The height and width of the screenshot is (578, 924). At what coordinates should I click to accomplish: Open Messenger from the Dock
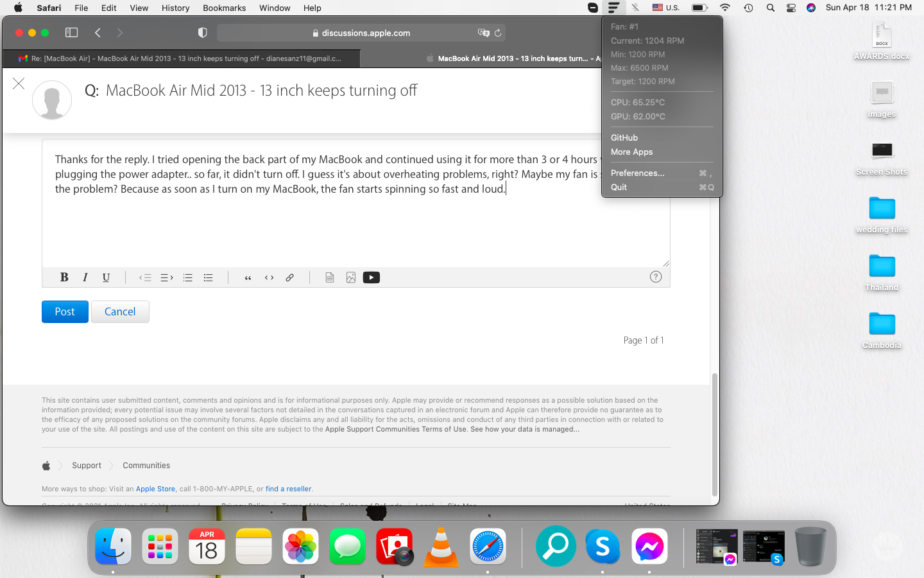pos(649,547)
